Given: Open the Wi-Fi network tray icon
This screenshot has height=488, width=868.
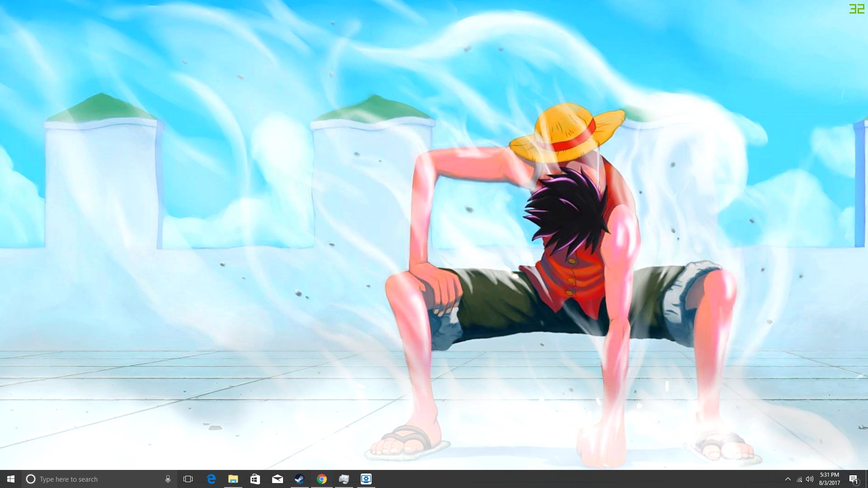Looking at the screenshot, I should pos(799,479).
